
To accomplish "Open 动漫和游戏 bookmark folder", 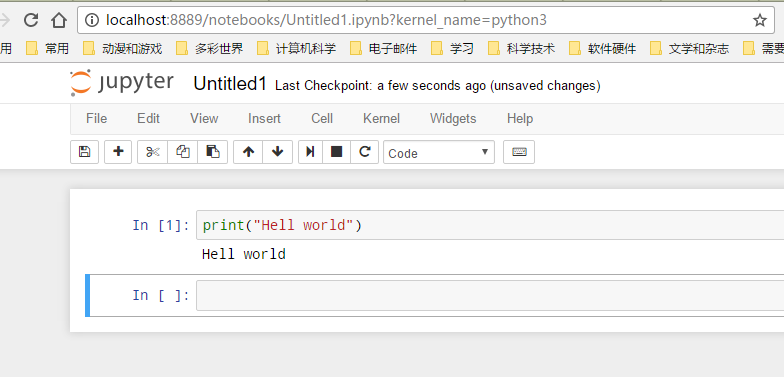I will click(122, 48).
